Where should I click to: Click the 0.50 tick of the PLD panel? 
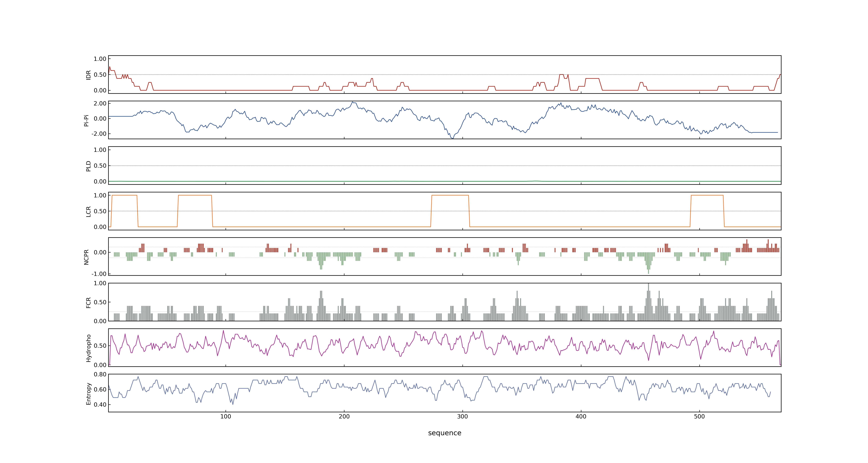point(100,166)
